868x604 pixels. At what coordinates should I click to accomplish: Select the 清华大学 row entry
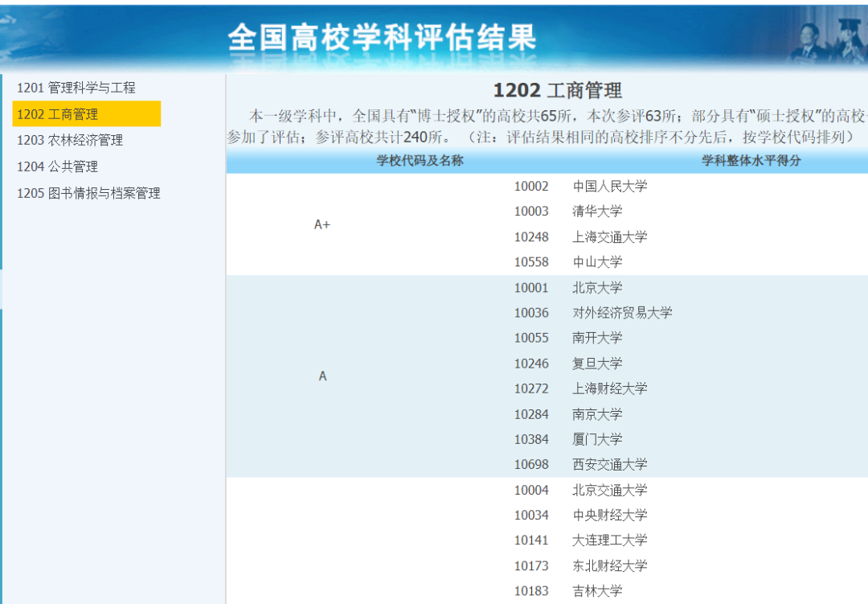point(597,212)
